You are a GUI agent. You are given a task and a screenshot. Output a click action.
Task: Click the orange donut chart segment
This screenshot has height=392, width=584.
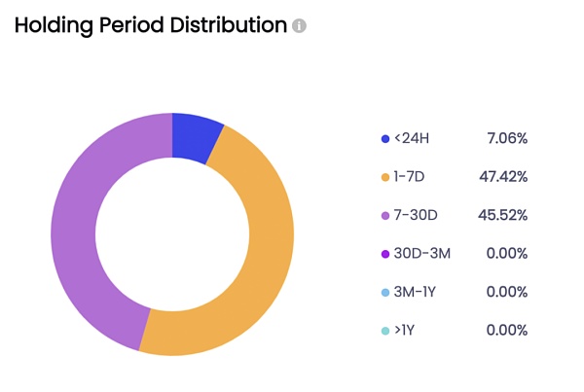coord(261,272)
